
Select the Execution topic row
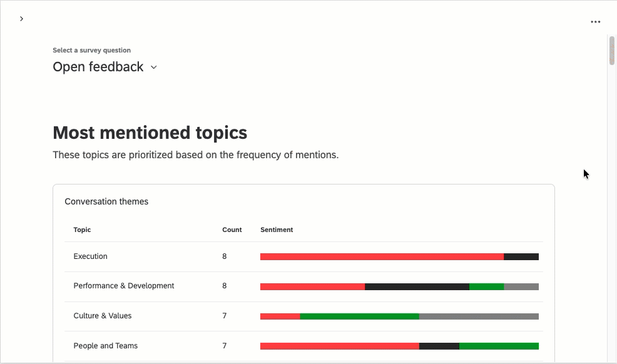click(x=90, y=256)
